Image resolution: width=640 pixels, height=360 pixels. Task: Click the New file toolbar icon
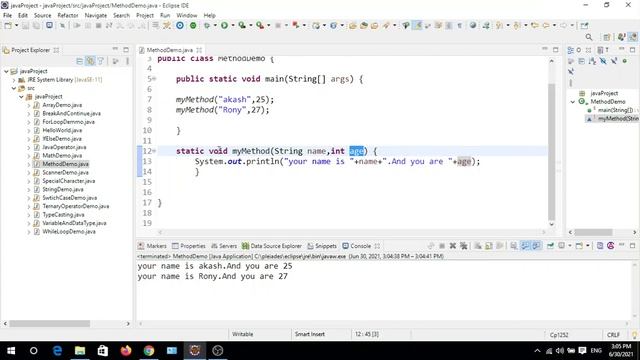8,25
